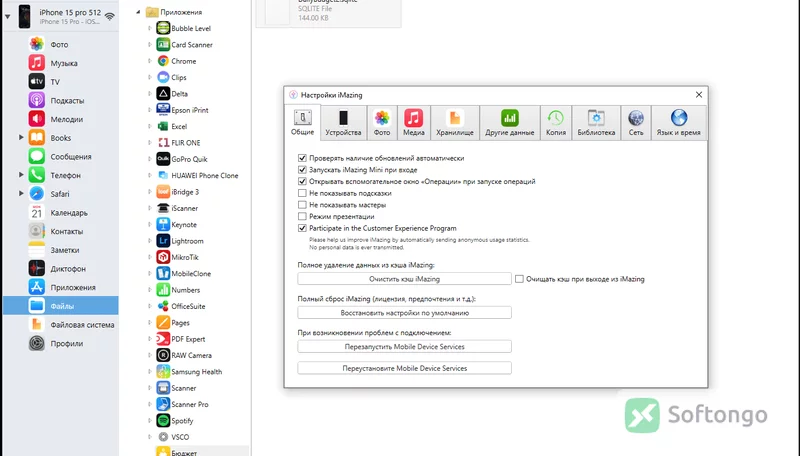Open the Музыка section icon
Screen dimensions: 800x456
pyautogui.click(x=36, y=63)
